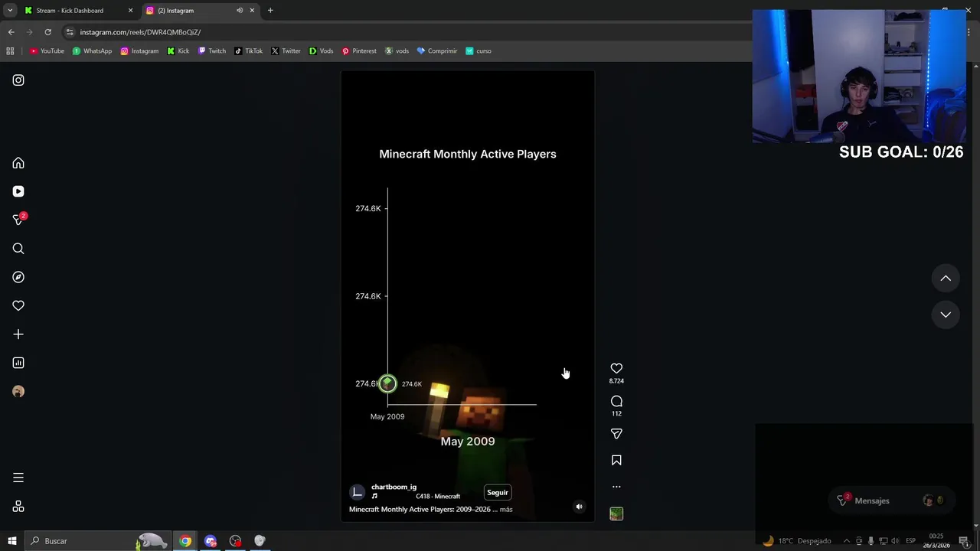The height and width of the screenshot is (551, 980).
Task: Mute the reel's sound
Action: click(579, 507)
